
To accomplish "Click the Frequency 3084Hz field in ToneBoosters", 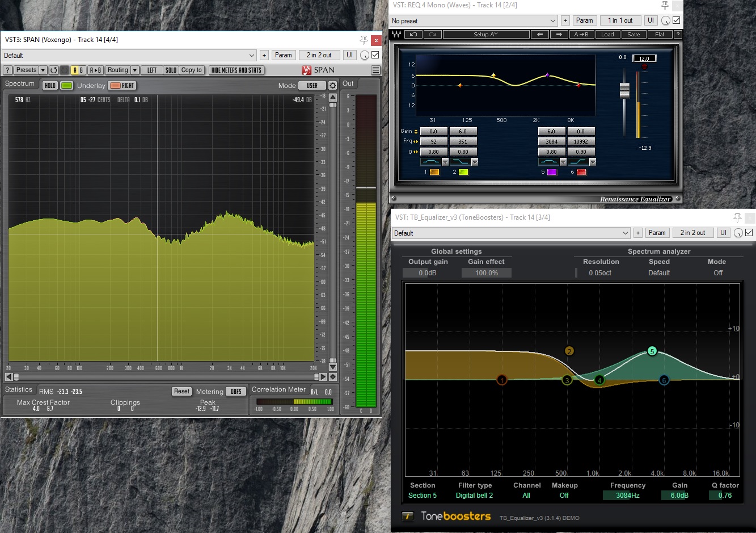I will [627, 496].
